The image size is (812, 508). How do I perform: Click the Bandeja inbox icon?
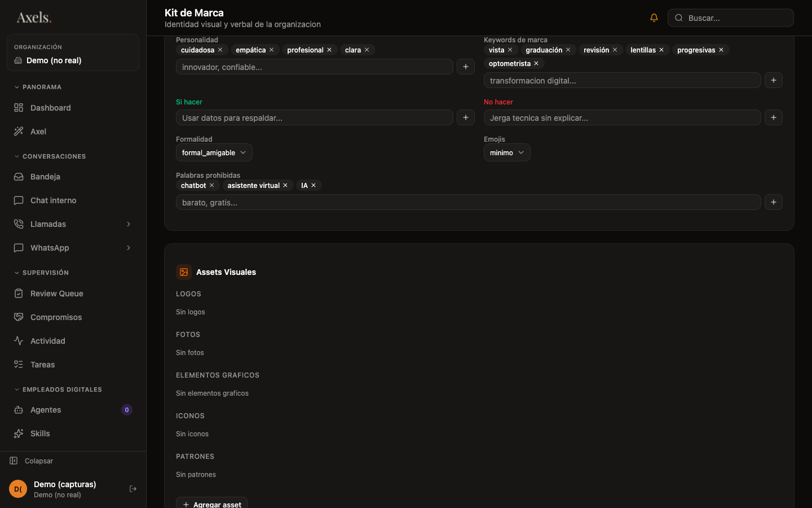coord(19,177)
